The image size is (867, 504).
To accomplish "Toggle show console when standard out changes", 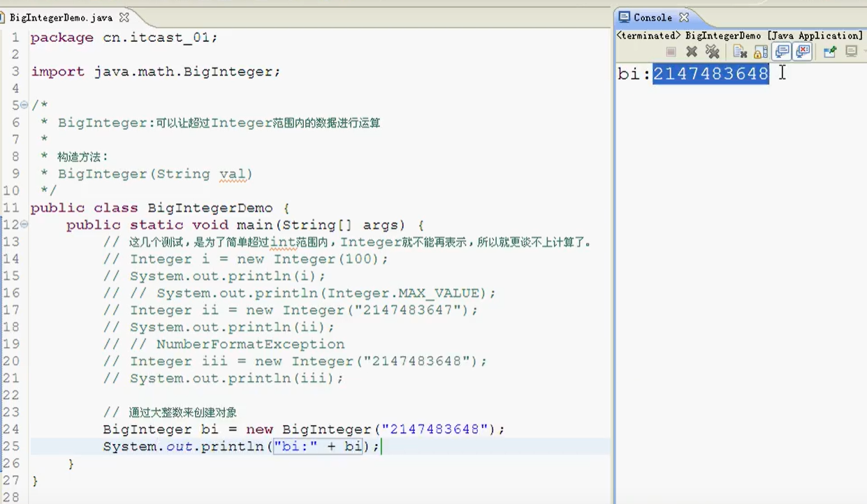I will (x=782, y=51).
